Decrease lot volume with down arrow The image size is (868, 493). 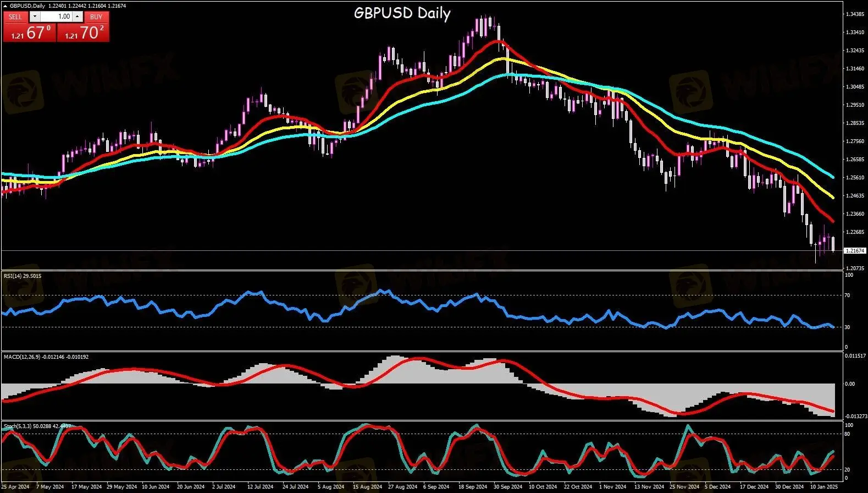click(x=35, y=17)
